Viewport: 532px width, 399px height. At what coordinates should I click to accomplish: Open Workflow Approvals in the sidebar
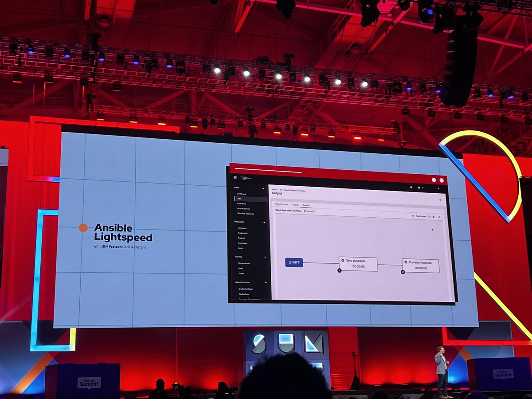[x=246, y=213]
